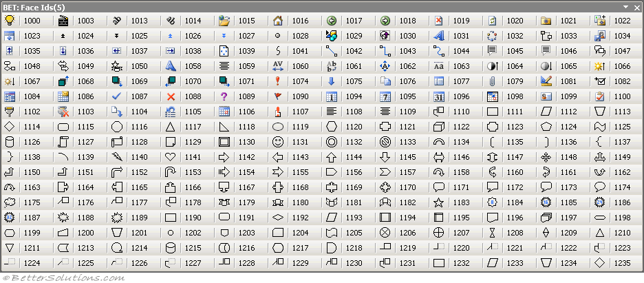Choose the isosceles triangle shape 1117
This screenshot has height=283, width=644.
tap(171, 127)
